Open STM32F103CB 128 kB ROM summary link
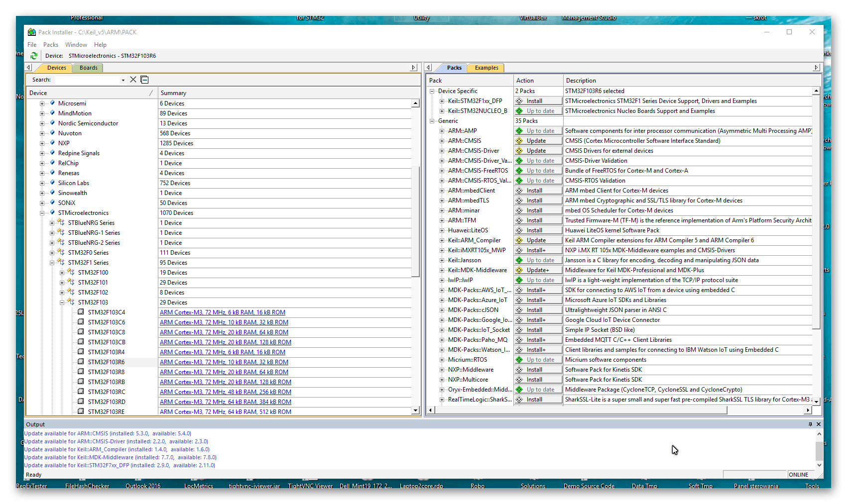Screen dimensions: 847x504 pyautogui.click(x=226, y=342)
